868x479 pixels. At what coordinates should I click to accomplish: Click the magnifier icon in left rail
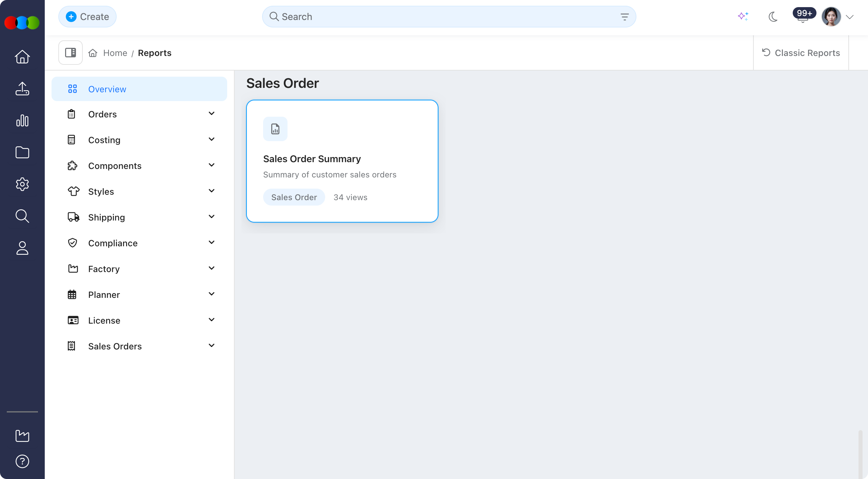[x=22, y=216]
